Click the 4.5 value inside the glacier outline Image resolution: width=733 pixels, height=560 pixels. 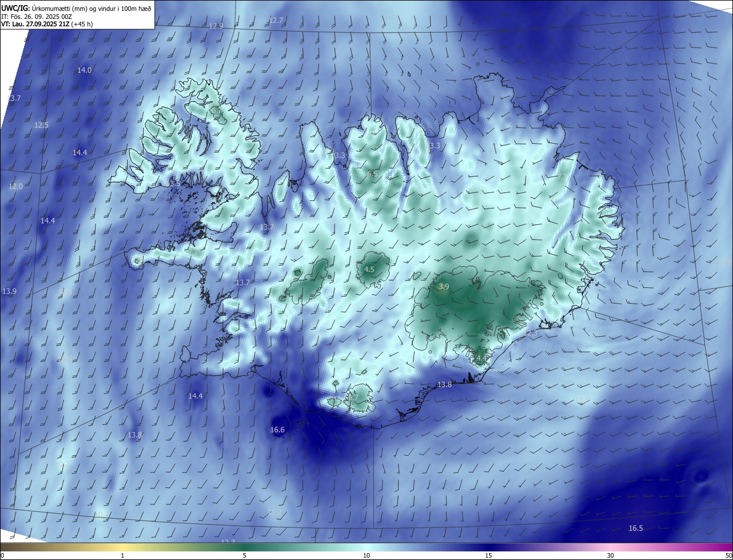tap(369, 269)
